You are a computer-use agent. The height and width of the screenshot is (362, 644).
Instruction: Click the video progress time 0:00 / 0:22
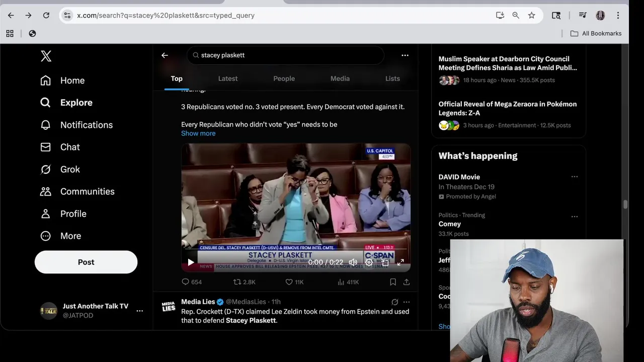pyautogui.click(x=326, y=262)
